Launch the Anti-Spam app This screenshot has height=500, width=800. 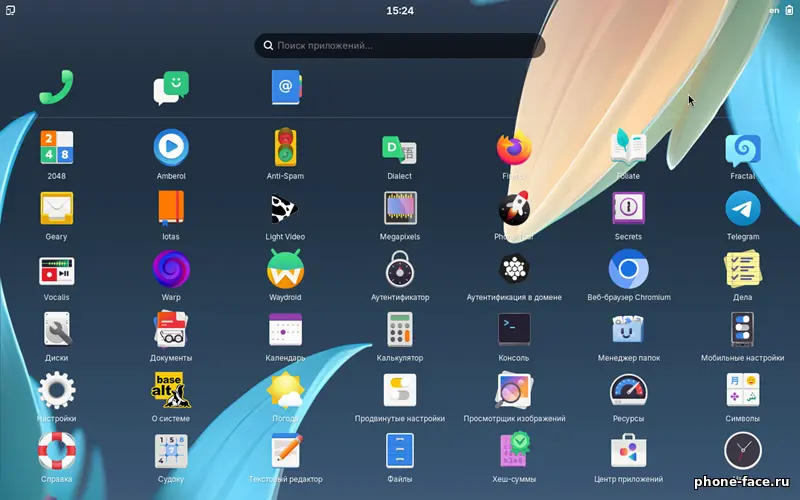(x=285, y=148)
